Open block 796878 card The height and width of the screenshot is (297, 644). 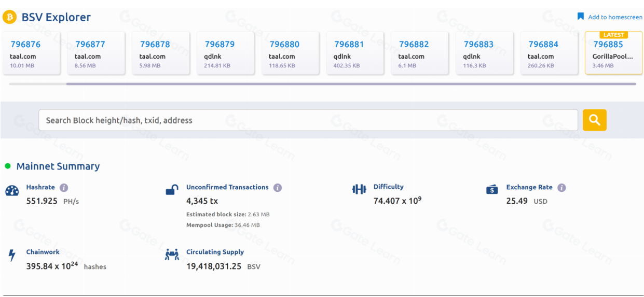coord(161,52)
